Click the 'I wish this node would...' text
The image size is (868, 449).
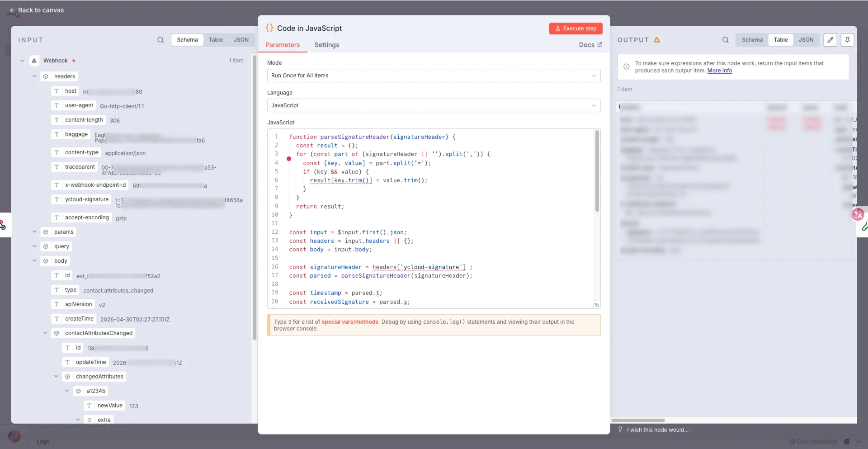coord(658,430)
